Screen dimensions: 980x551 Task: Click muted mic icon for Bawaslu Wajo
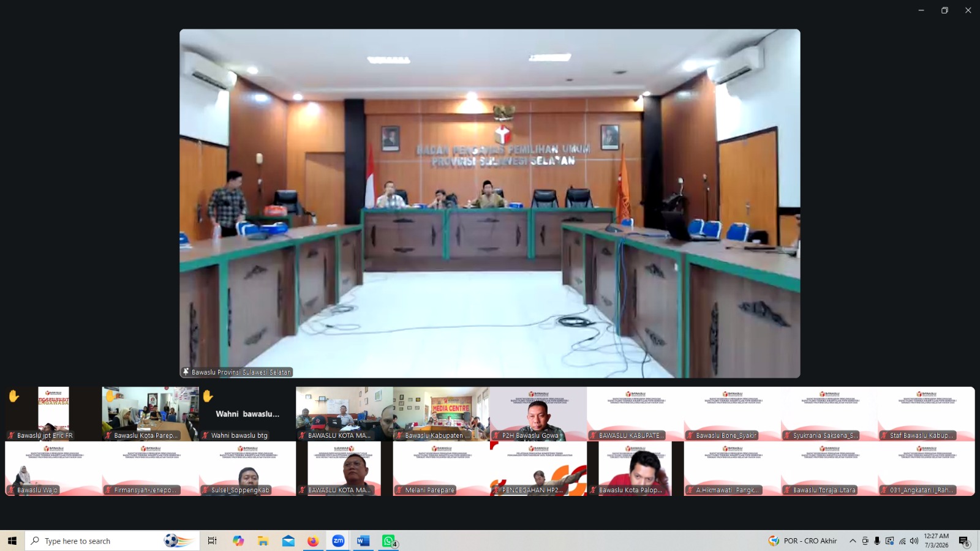click(x=11, y=490)
